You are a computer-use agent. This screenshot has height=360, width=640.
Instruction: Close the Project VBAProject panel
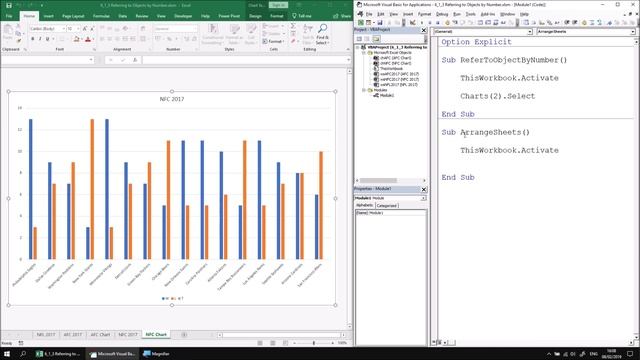(424, 30)
